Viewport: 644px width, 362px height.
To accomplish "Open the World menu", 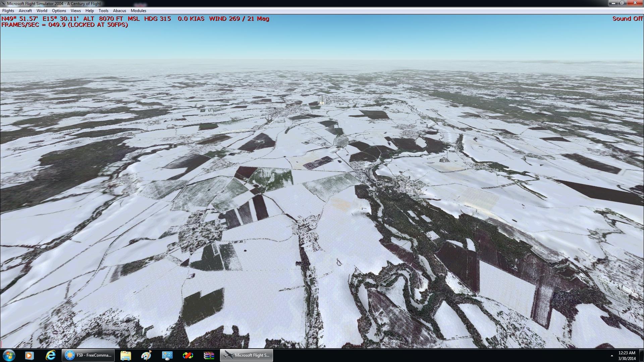I will pos(42,11).
